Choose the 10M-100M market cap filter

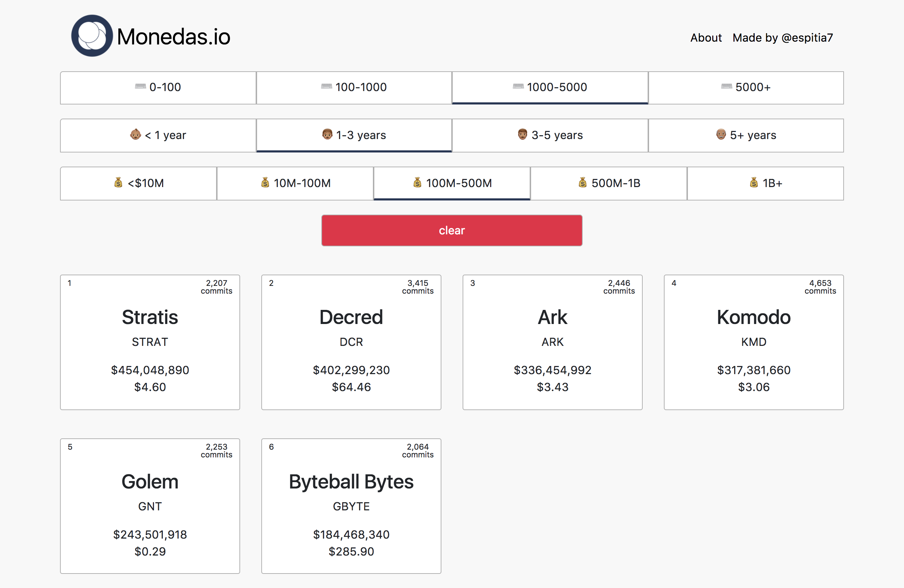coord(295,183)
